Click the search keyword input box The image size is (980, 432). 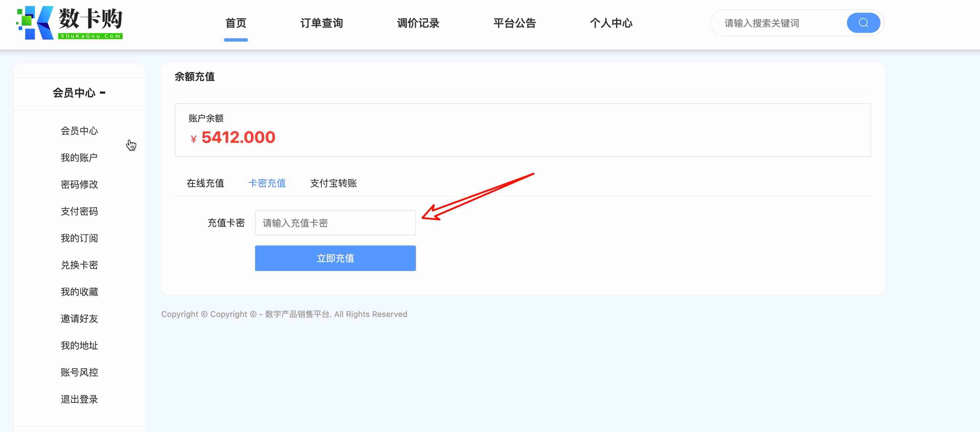(x=780, y=23)
